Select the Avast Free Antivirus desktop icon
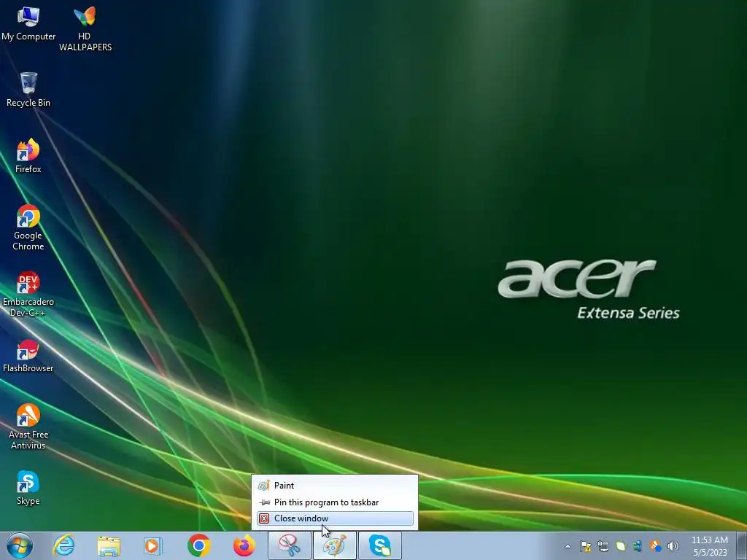Screen dimensions: 747x560 (x=28, y=427)
